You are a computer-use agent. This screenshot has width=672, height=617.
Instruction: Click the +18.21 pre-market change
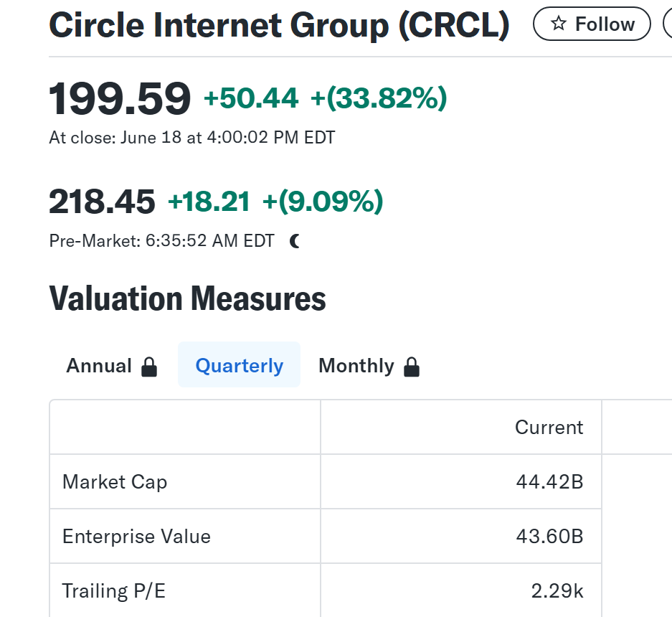(x=209, y=202)
